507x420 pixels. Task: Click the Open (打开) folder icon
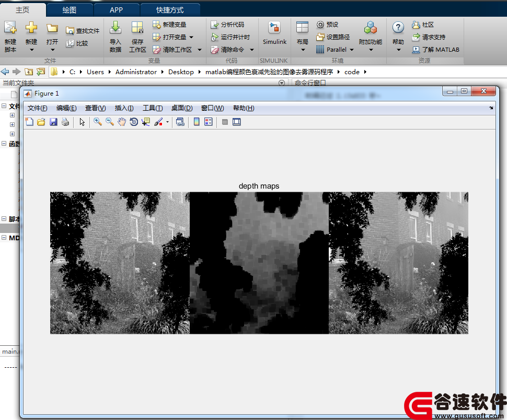coord(52,28)
